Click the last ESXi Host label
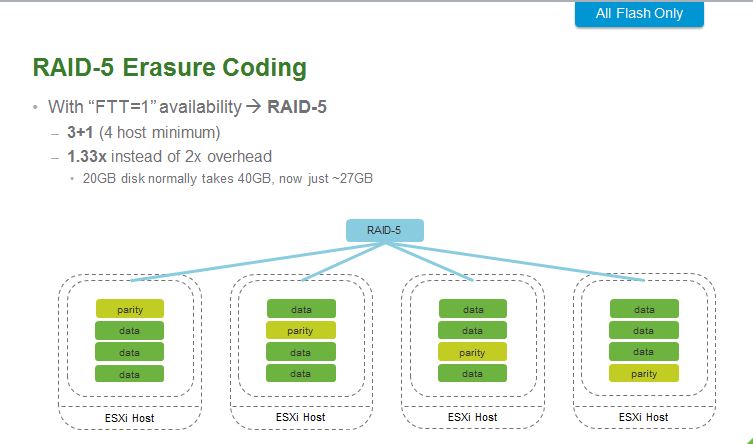Viewport: 753px width, 444px height. [644, 417]
